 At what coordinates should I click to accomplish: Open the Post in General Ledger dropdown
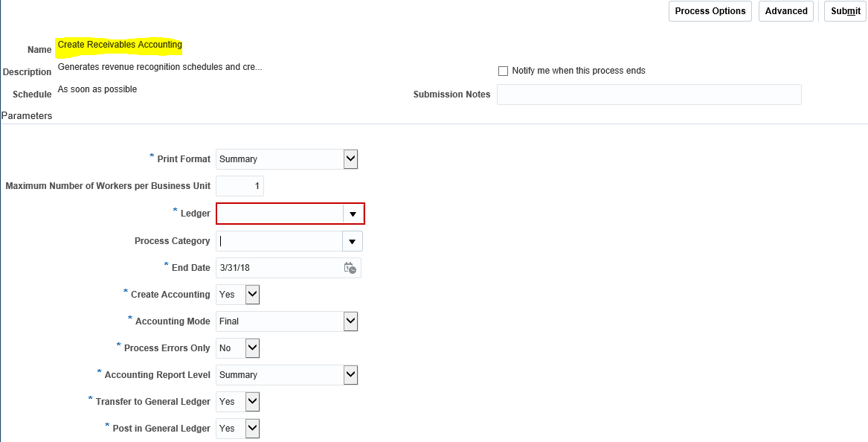click(x=252, y=428)
